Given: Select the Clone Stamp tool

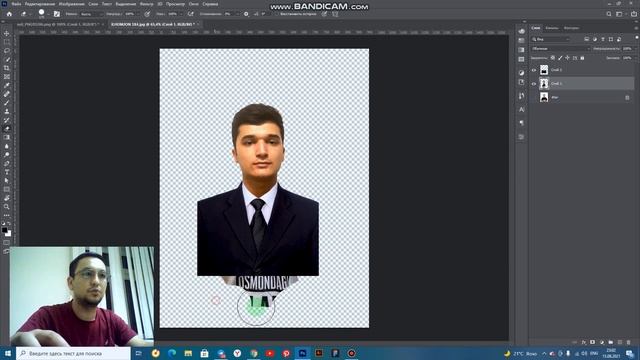Looking at the screenshot, I should pyautogui.click(x=7, y=111).
